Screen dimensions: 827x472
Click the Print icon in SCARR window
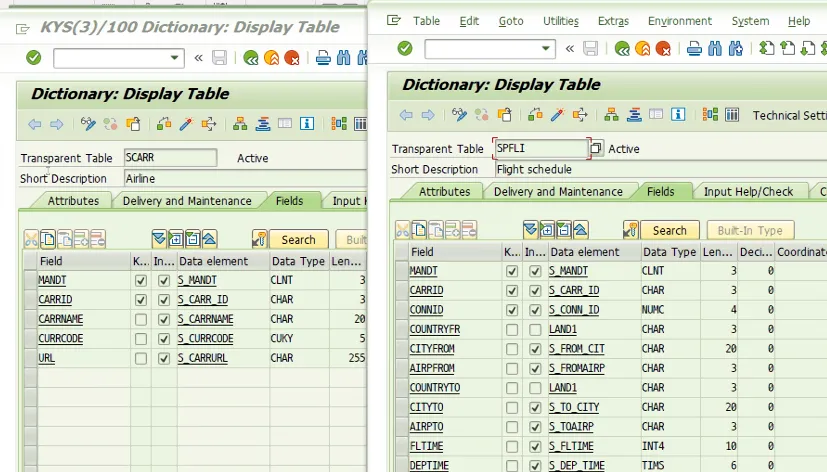(x=323, y=58)
